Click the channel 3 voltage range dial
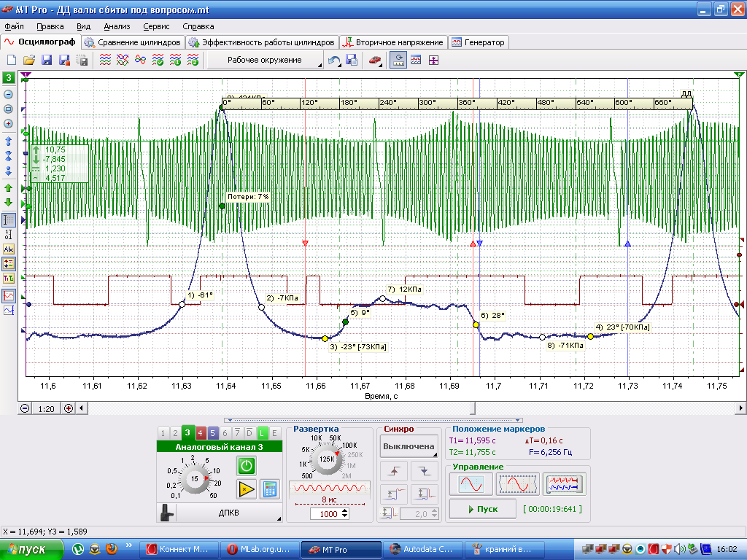The image size is (747, 560). tap(194, 478)
